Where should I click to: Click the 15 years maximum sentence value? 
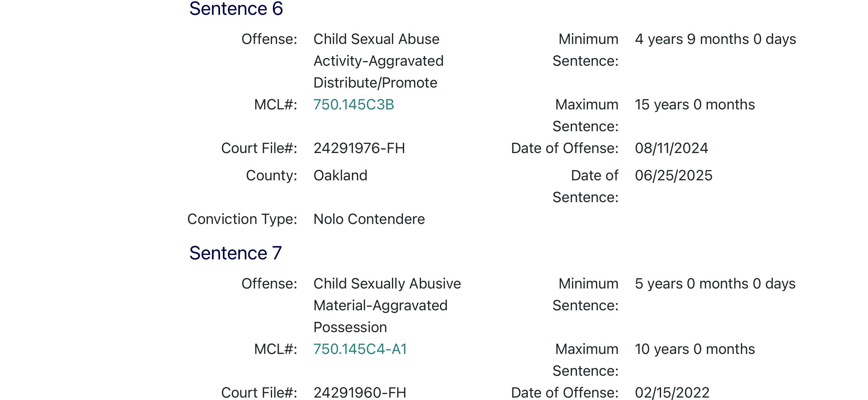point(695,105)
